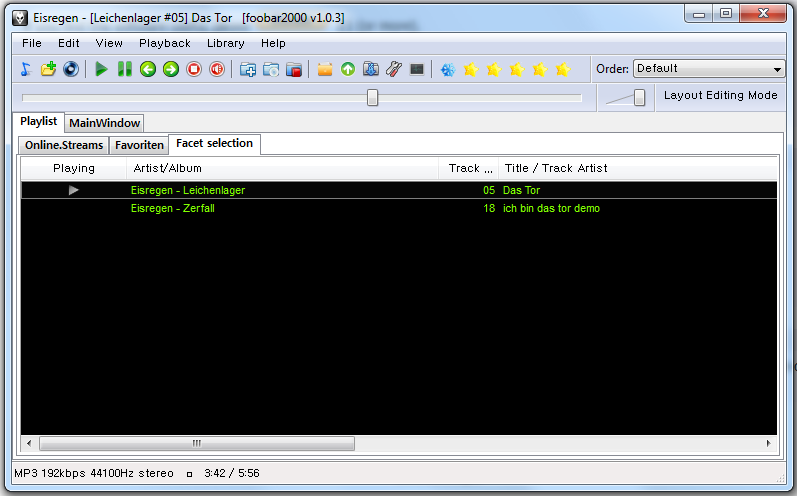Skip to next track with right arrow
This screenshot has height=496, width=797.
[171, 69]
